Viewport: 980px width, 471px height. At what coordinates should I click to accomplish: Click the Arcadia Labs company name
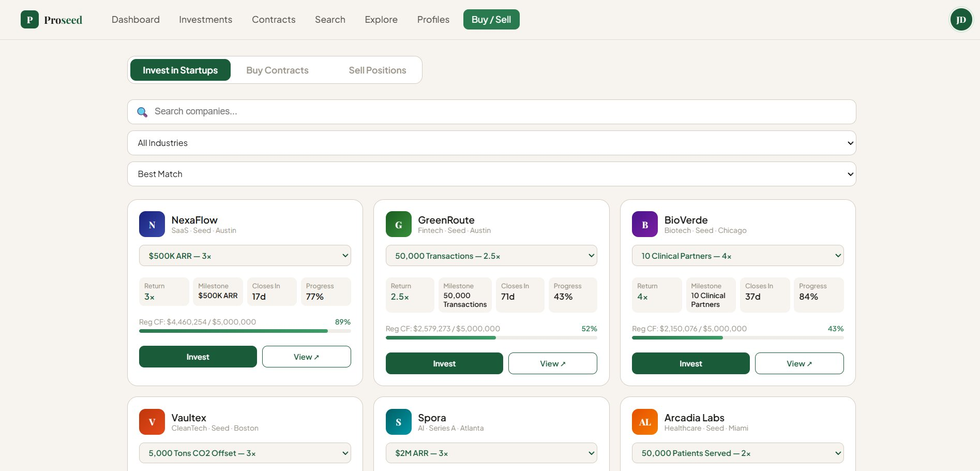pyautogui.click(x=694, y=418)
